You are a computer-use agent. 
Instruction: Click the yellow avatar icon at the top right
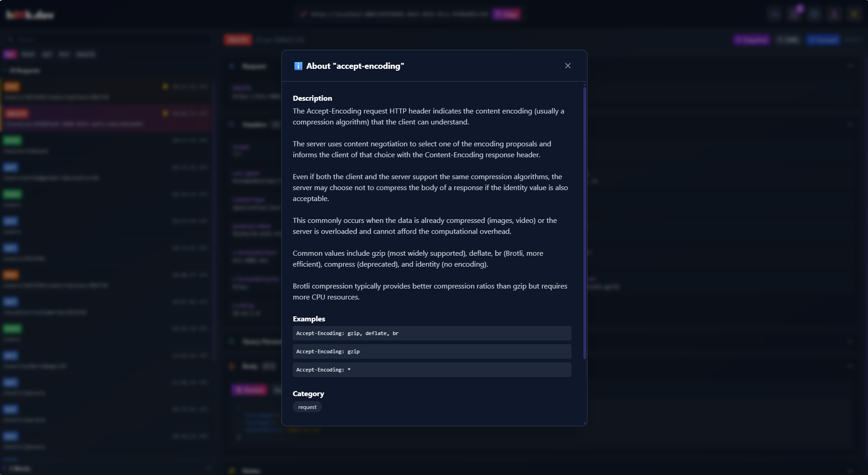click(x=855, y=14)
